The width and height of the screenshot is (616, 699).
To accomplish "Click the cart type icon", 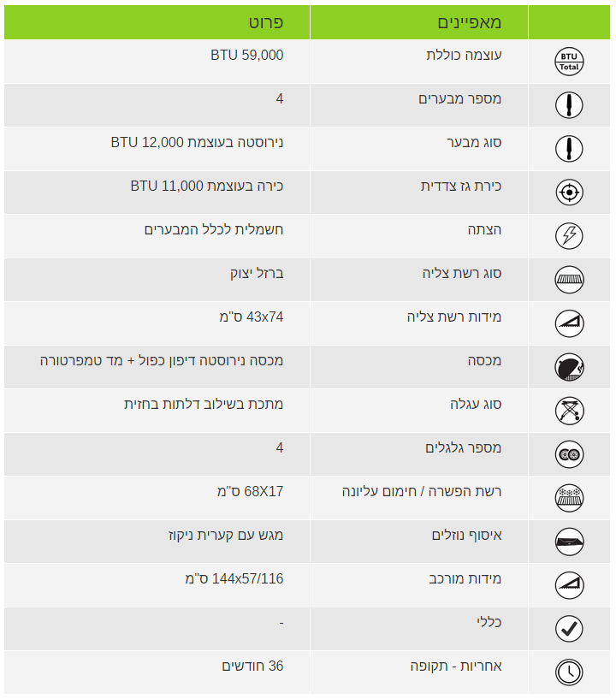I will pyautogui.click(x=569, y=411).
